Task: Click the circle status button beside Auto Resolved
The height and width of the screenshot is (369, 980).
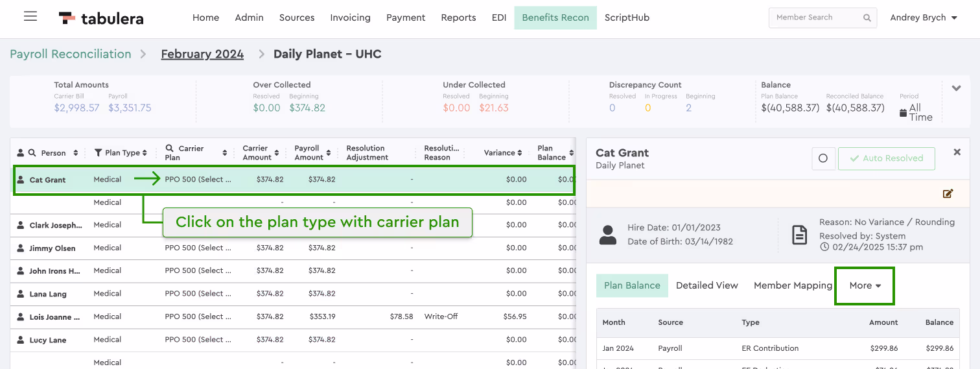Action: click(823, 158)
